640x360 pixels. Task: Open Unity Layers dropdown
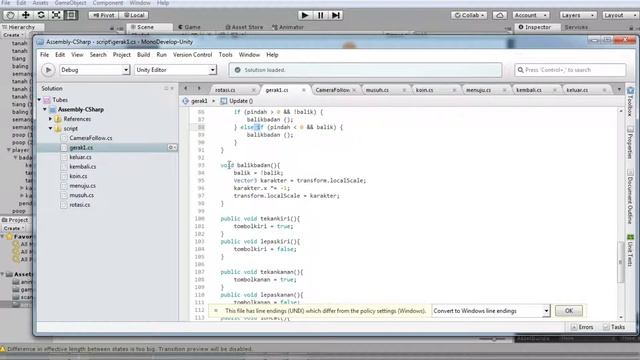578,15
